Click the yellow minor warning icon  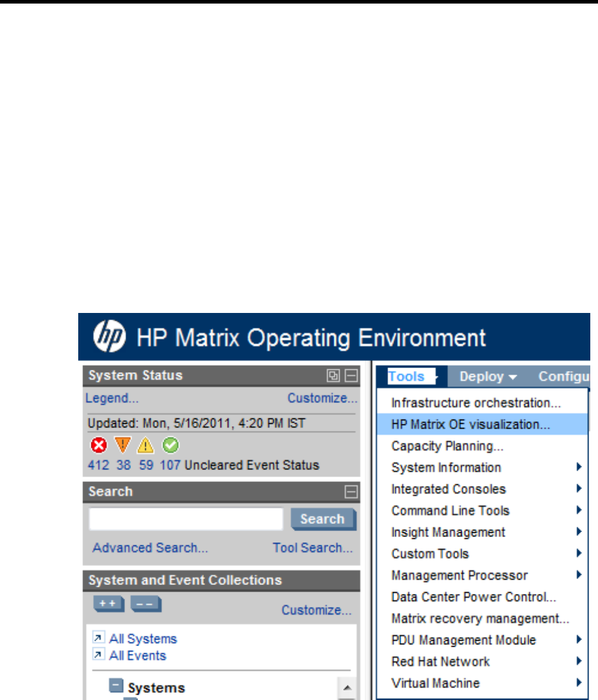pyautogui.click(x=145, y=445)
